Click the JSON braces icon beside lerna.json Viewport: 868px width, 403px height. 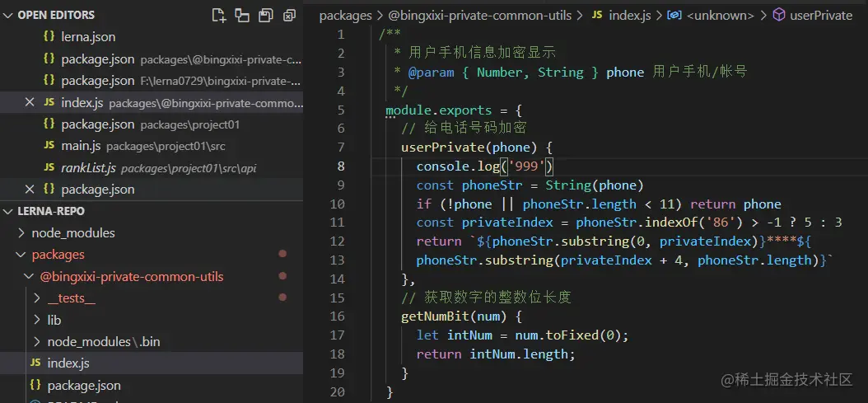click(49, 37)
